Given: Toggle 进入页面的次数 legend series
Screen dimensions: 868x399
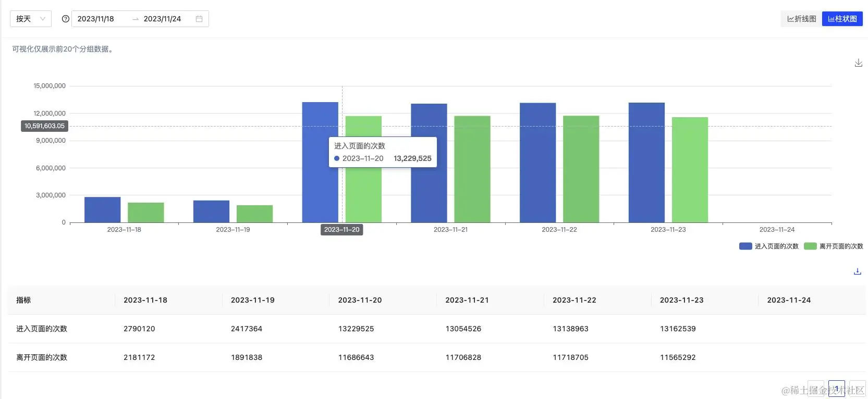Looking at the screenshot, I should click(769, 246).
